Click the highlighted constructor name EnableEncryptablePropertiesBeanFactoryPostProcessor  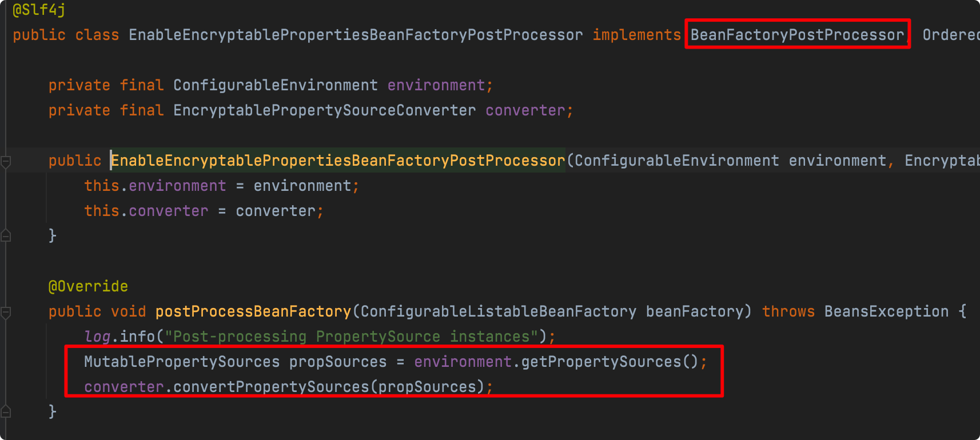(x=338, y=161)
